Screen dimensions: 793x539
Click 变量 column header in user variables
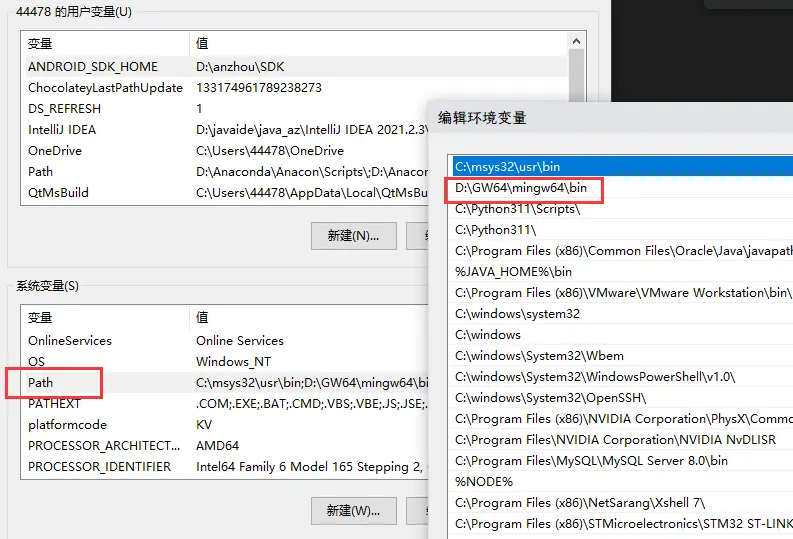point(40,44)
